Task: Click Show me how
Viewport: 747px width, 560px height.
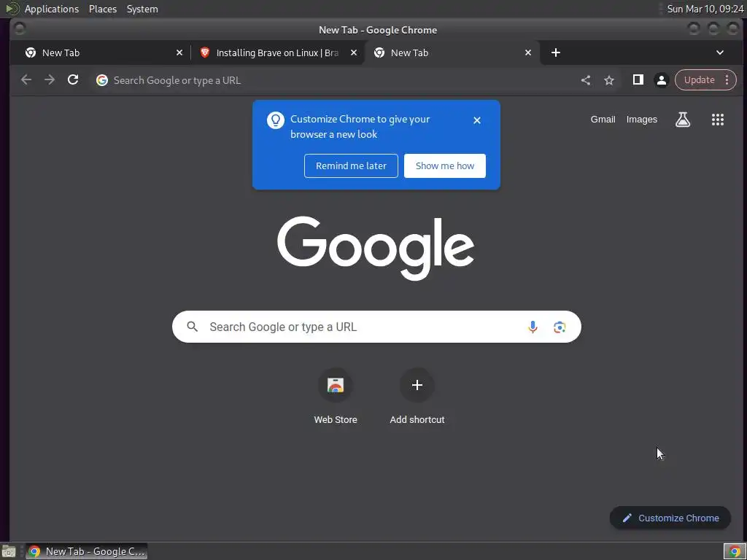Action: 445,166
